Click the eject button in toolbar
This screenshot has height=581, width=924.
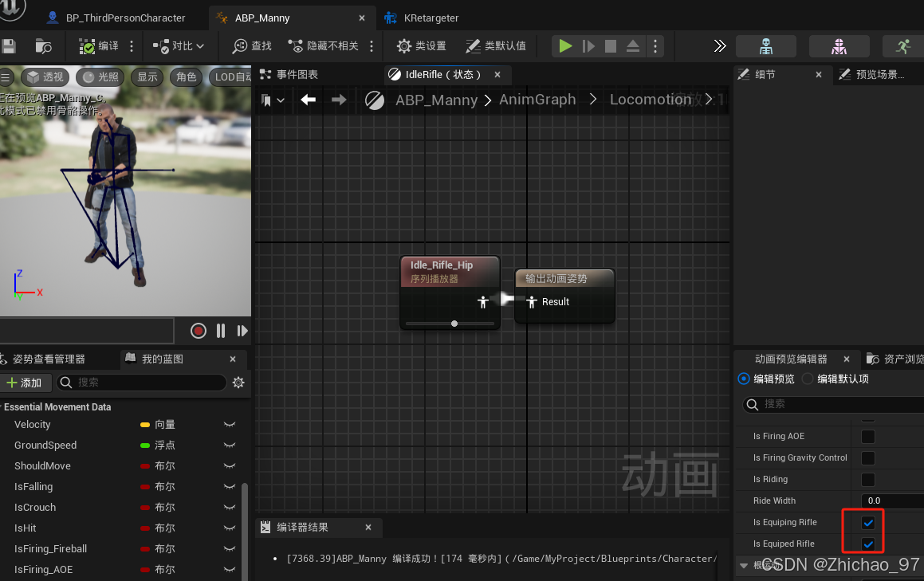coord(633,46)
